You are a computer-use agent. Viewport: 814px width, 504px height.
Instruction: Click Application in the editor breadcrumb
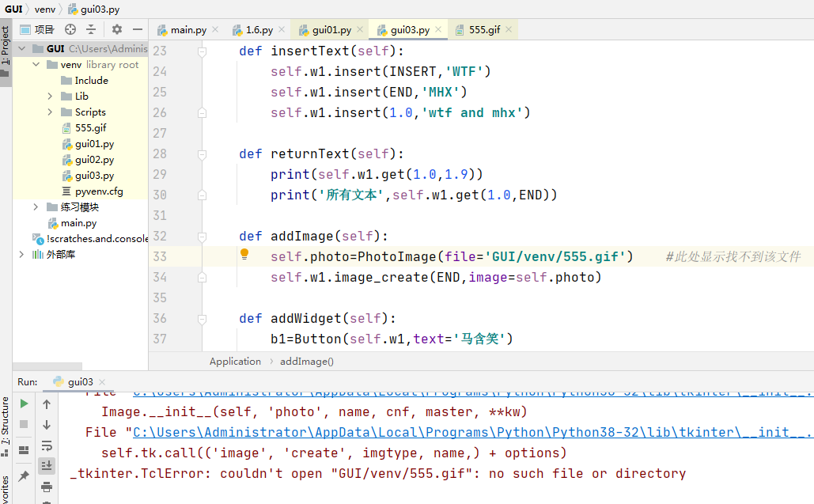pyautogui.click(x=235, y=362)
